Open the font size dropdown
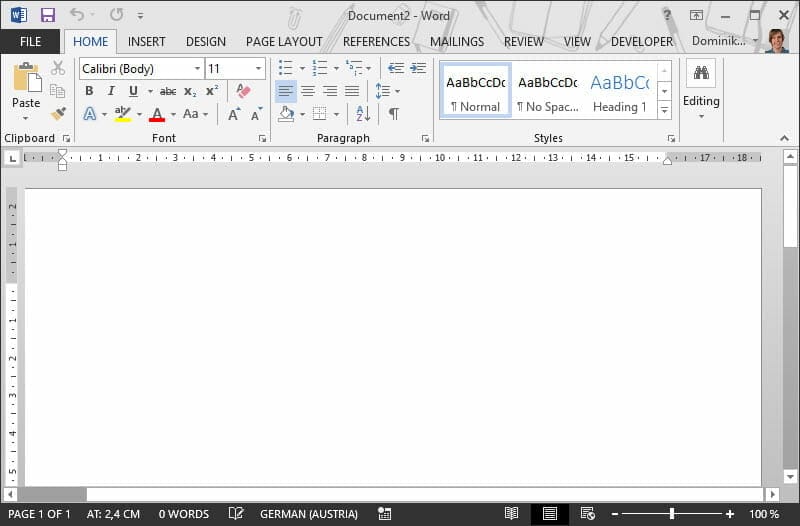The width and height of the screenshot is (800, 526). (x=259, y=69)
